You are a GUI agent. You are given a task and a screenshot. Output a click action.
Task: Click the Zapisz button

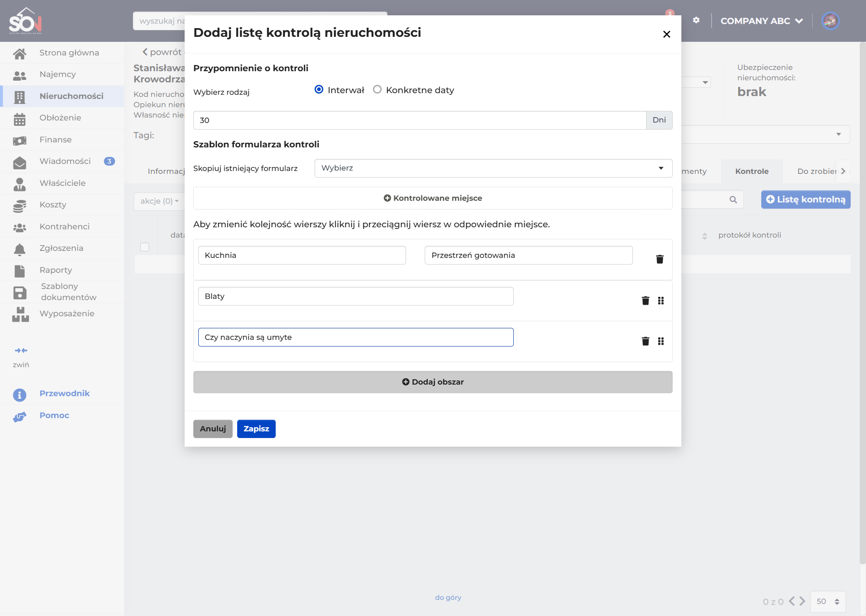coord(256,429)
